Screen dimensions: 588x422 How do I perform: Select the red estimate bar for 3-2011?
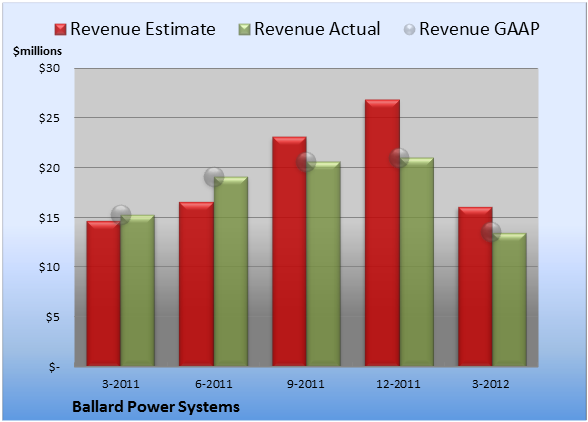pyautogui.click(x=104, y=294)
